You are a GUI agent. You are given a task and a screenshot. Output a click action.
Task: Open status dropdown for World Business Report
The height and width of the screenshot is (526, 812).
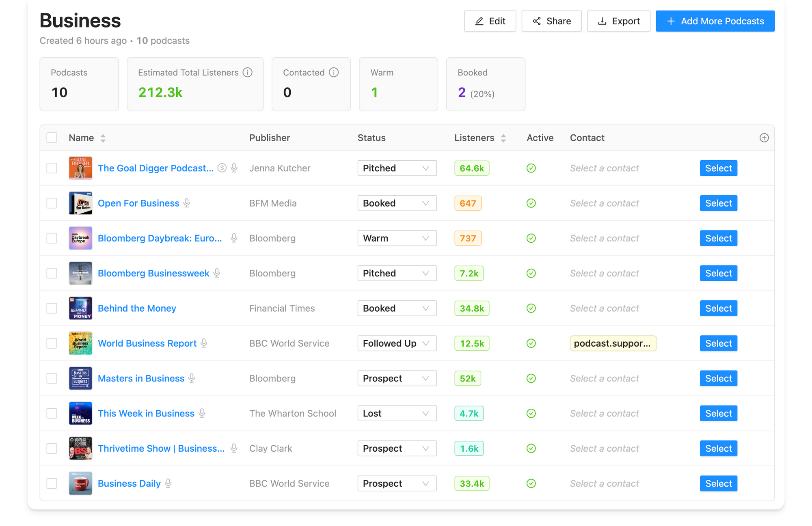coord(397,343)
